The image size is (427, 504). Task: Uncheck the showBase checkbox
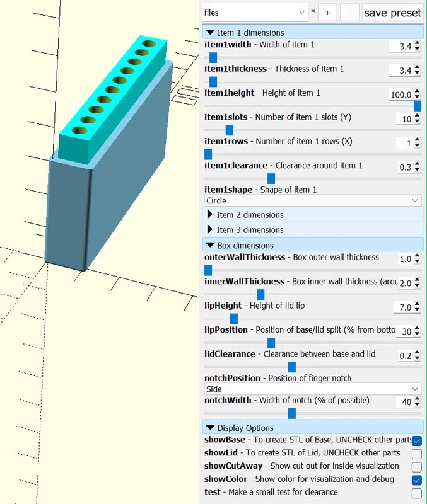[x=417, y=440]
